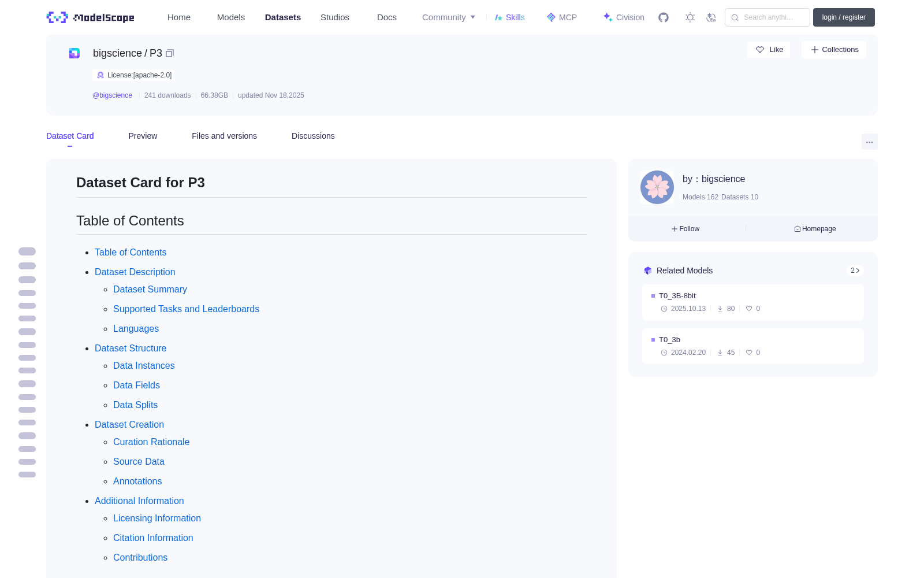Jump to Dataset Description section

click(135, 272)
